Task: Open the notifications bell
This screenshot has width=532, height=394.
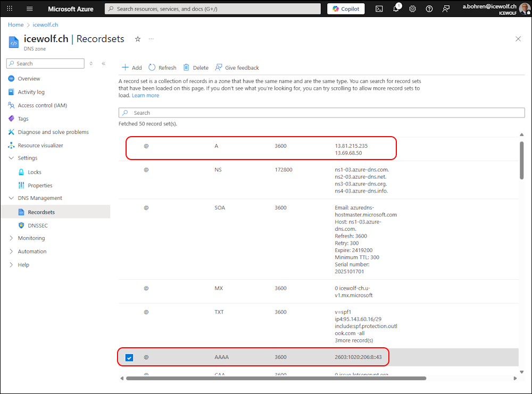Action: point(396,9)
